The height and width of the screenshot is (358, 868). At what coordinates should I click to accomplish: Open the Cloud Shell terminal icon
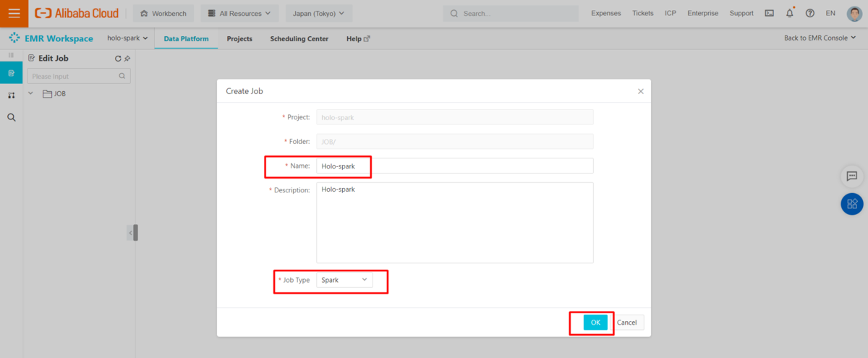coord(769,13)
